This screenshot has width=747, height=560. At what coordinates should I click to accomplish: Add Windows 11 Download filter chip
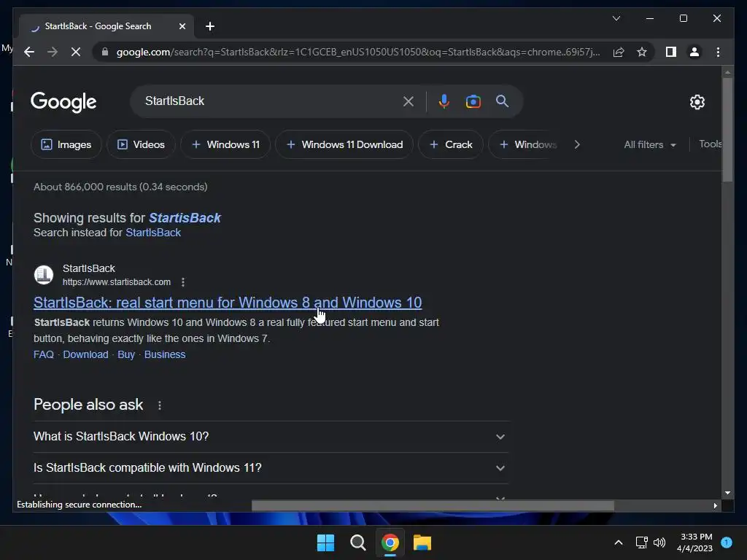[344, 144]
